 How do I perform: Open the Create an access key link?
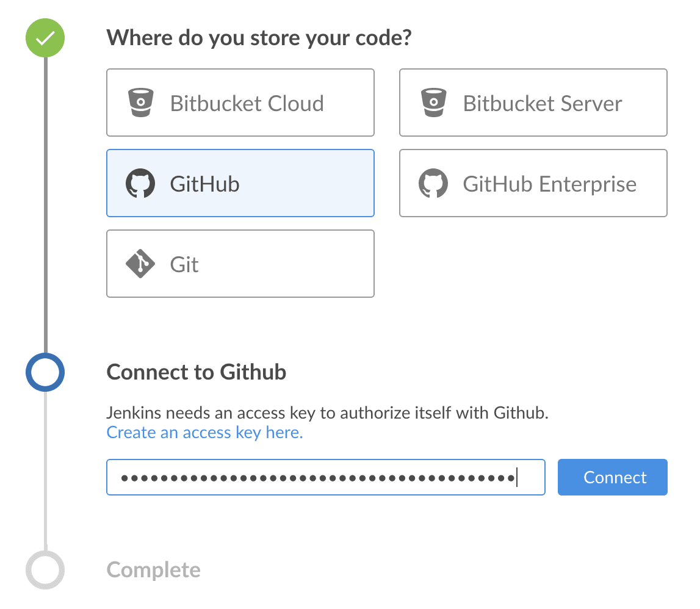point(204,432)
